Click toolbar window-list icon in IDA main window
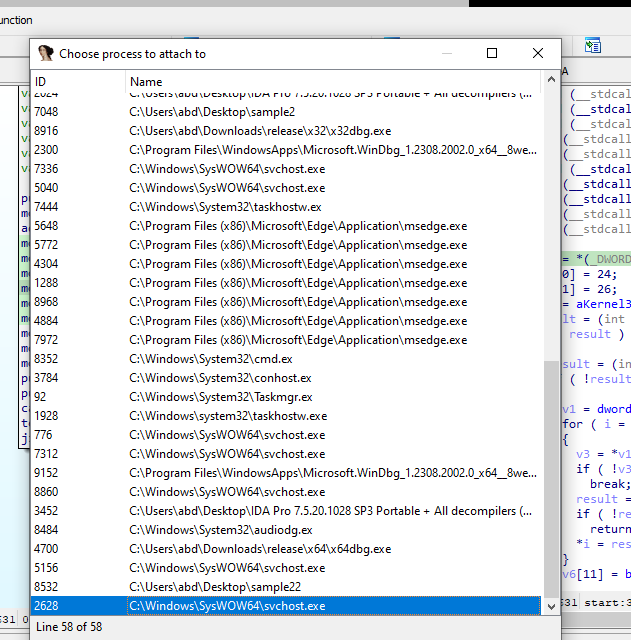 click(593, 45)
